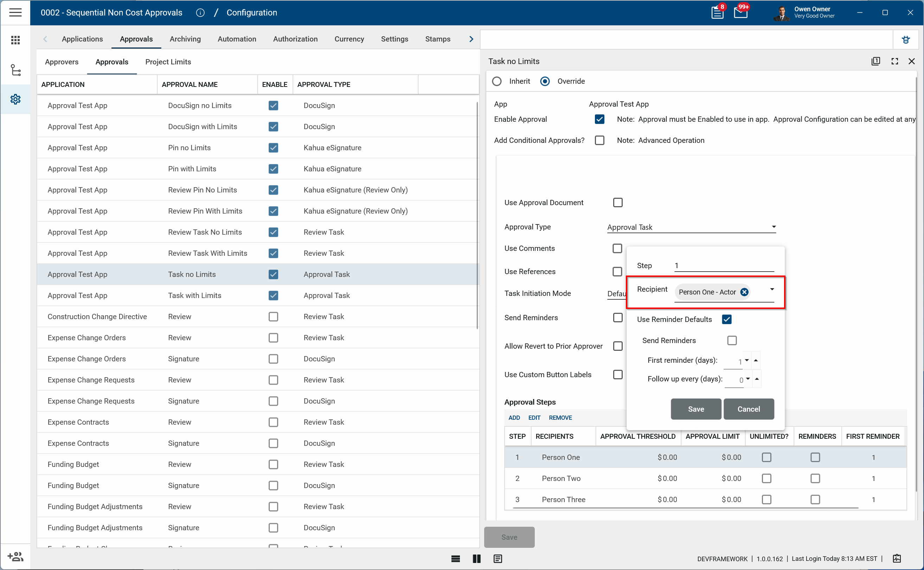Open the hierarchy tree sidebar icon

point(15,70)
